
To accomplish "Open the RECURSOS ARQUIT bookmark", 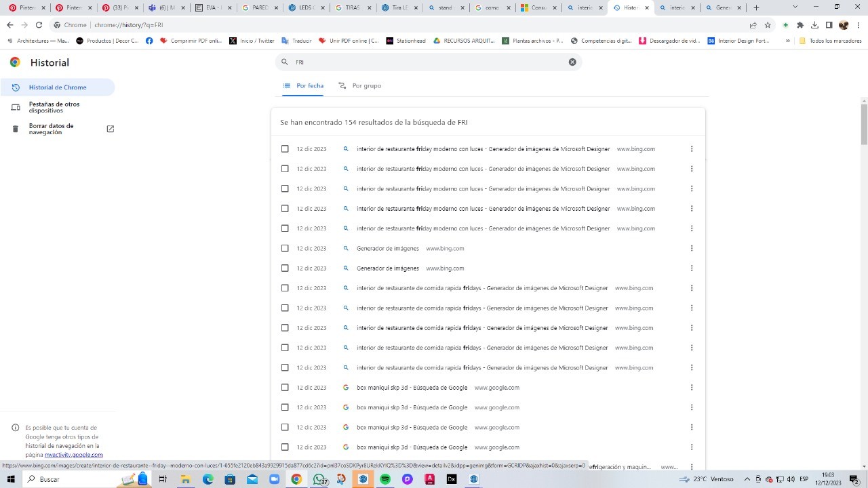I will pos(464,41).
